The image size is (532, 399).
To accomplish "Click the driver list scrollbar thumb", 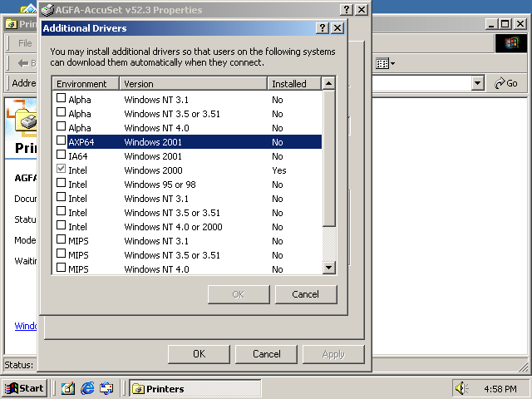I will (x=328, y=158).
